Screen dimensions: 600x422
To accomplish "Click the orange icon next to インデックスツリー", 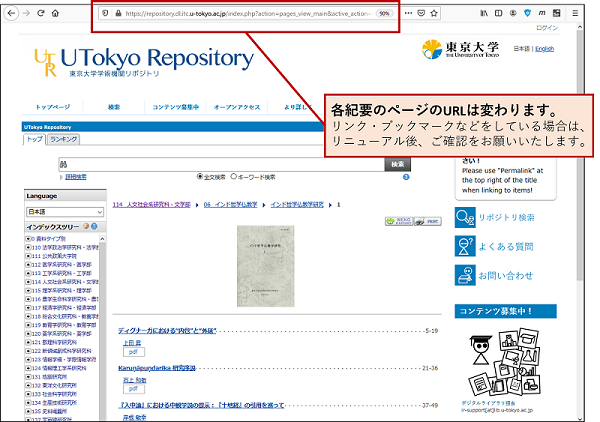I will 86,226.
